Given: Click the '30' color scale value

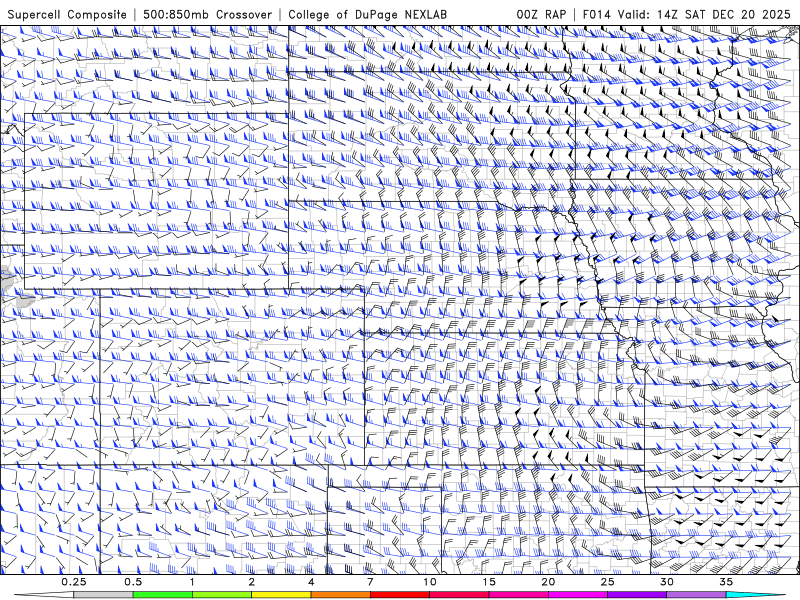Looking at the screenshot, I should (x=667, y=582).
